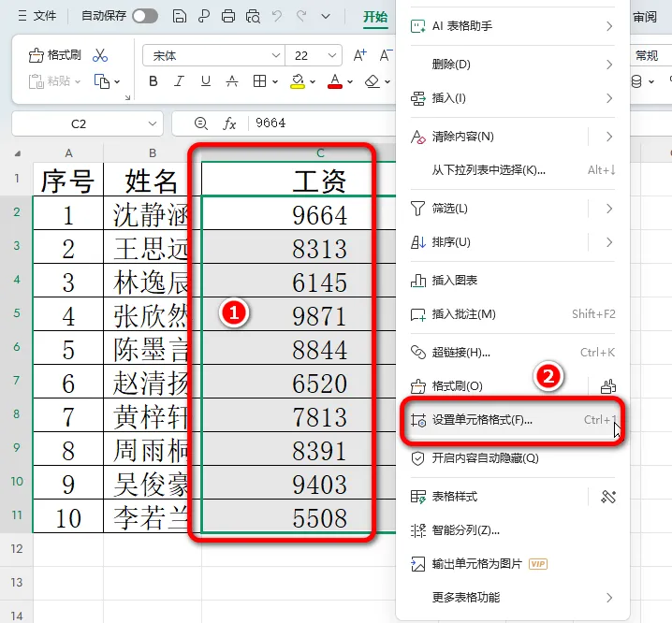The height and width of the screenshot is (623, 672).
Task: Expand fill color dropdown arrow
Action: [x=313, y=81]
